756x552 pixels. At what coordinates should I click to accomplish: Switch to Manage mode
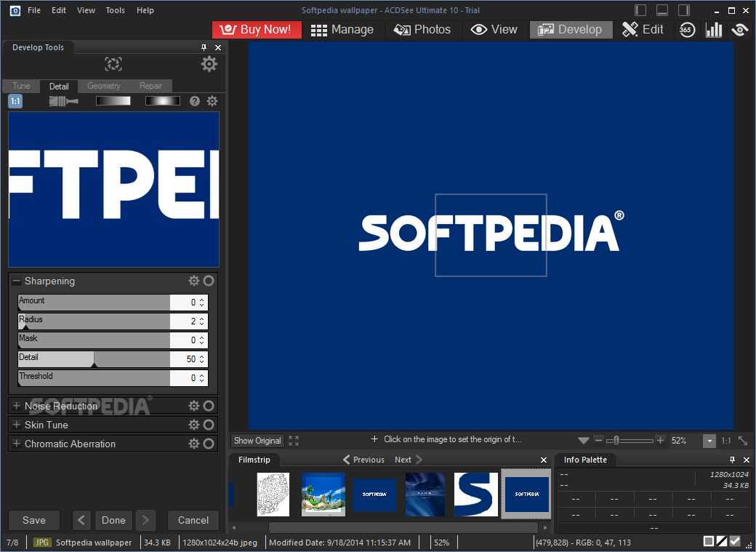pos(342,29)
